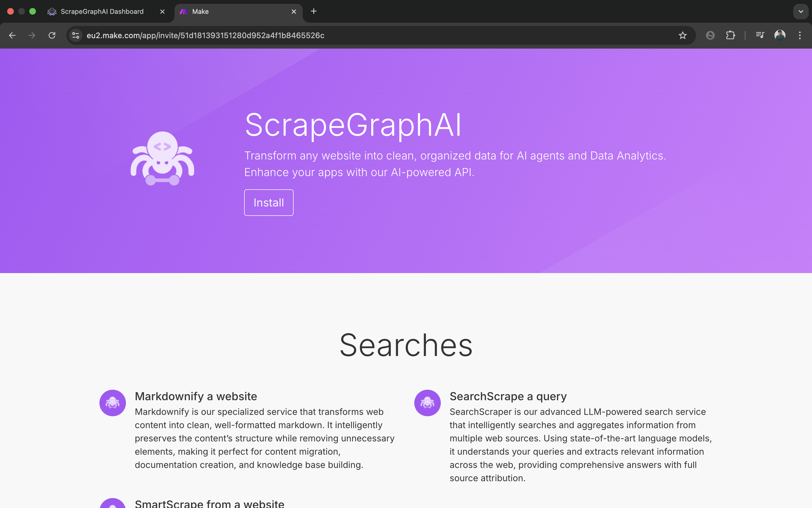Screen dimensions: 812x508
Task: Select the Make browser tab
Action: tap(238, 11)
